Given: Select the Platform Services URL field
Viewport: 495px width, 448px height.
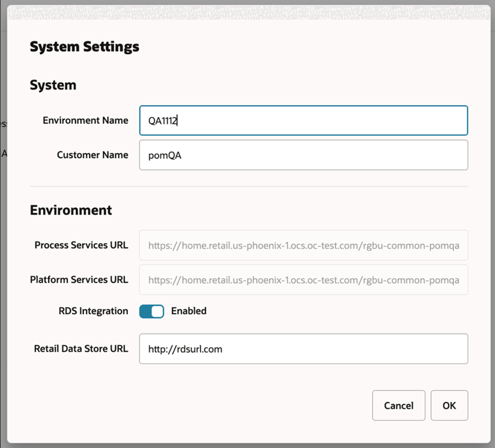Looking at the screenshot, I should 303,280.
